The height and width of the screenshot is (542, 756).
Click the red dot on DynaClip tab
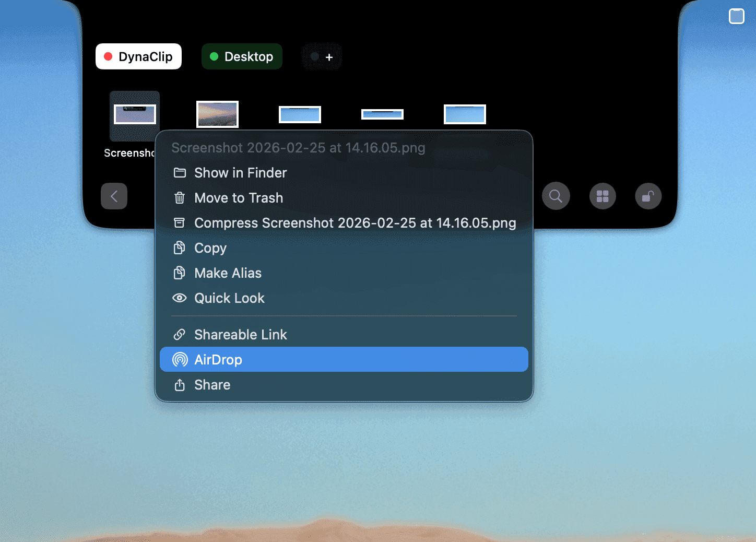[x=108, y=56]
